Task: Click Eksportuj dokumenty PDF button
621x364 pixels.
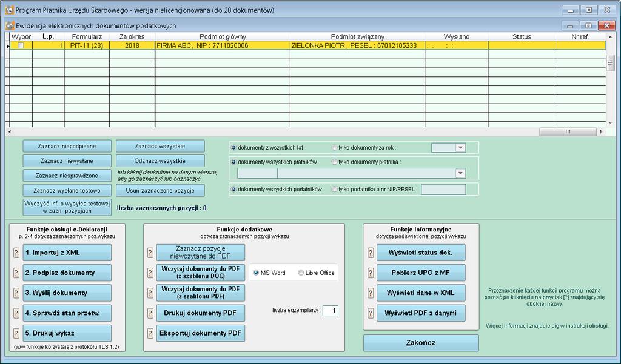Action: [201, 333]
